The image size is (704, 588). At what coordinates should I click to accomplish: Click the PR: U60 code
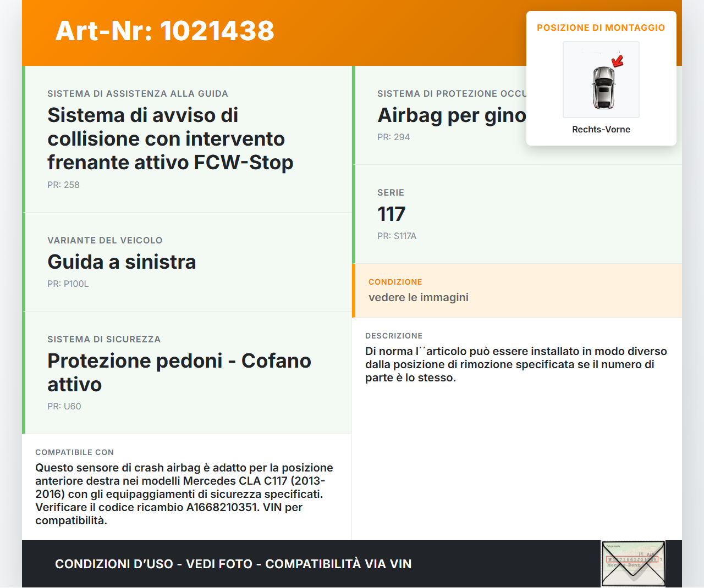64,407
